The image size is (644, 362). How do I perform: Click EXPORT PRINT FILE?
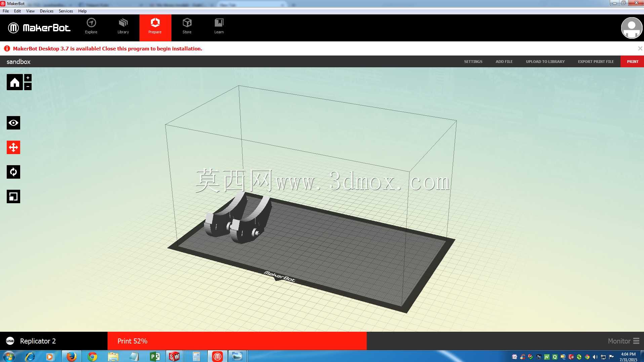pos(596,62)
